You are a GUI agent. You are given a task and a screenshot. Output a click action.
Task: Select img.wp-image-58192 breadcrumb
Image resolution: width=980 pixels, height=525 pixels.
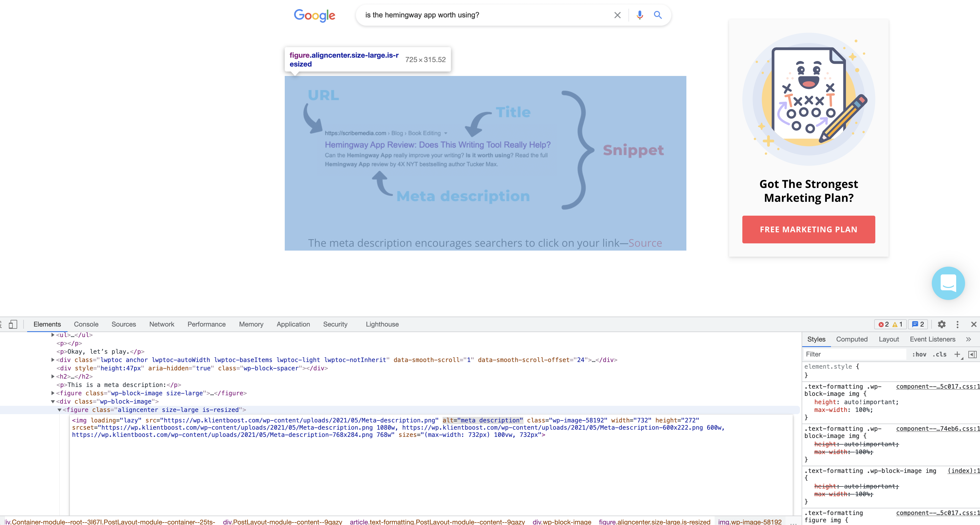coord(750,522)
